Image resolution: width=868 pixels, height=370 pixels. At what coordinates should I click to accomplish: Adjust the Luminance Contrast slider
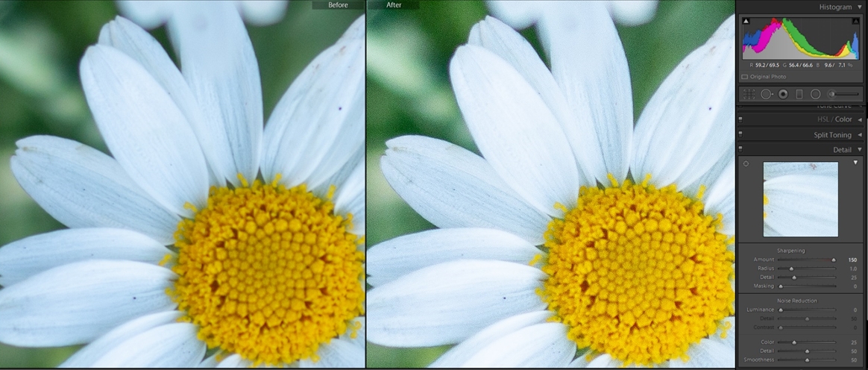pos(807,328)
